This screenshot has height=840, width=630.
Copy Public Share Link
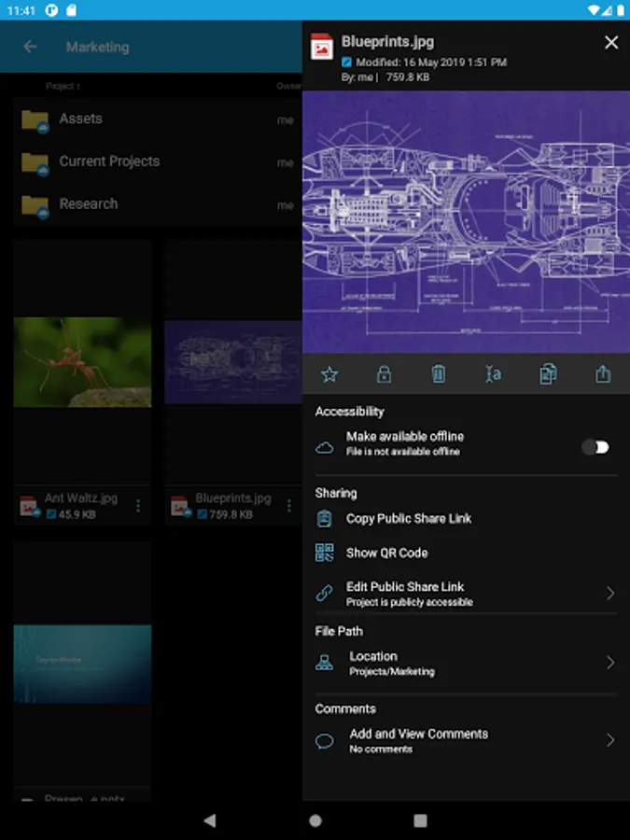coord(409,519)
